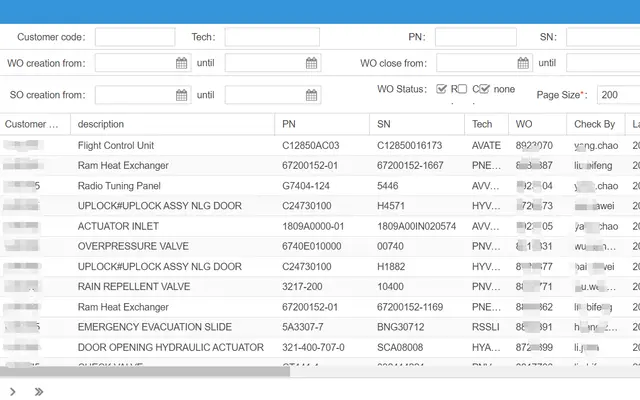Click PN cell 6740E010000
Viewport: 640px width, 400px height.
[322, 247]
